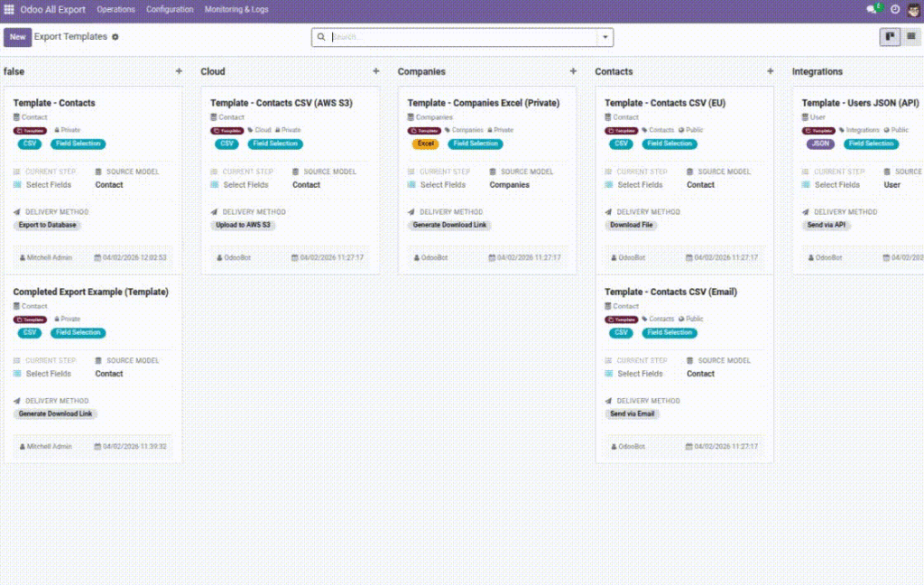The height and width of the screenshot is (585, 924).
Task: Click the New button
Action: (18, 36)
